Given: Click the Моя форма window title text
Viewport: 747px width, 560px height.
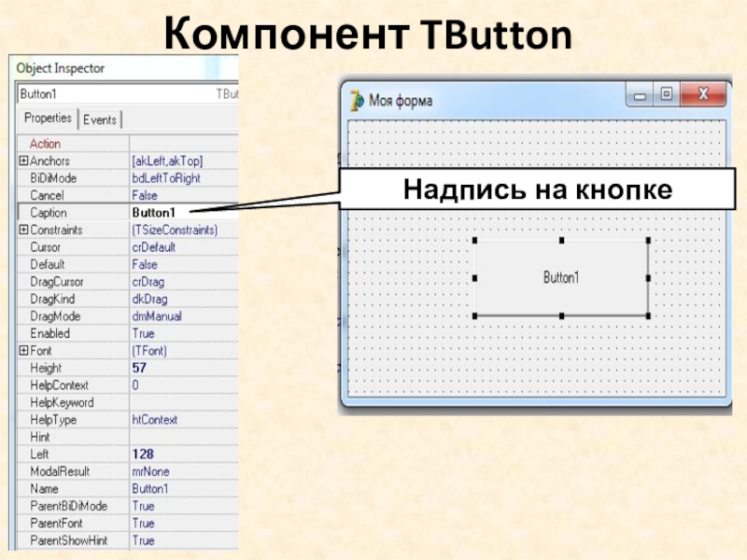Looking at the screenshot, I should pyautogui.click(x=401, y=101).
